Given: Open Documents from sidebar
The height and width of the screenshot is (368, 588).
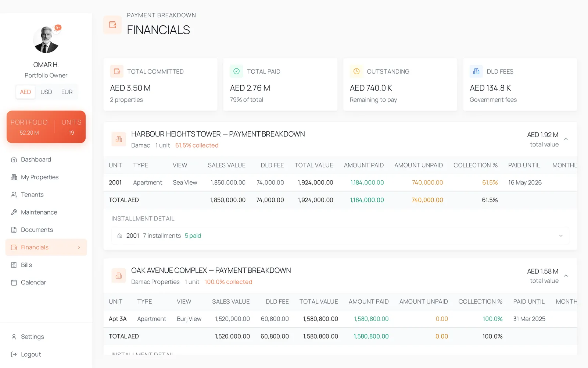Looking at the screenshot, I should point(46,230).
